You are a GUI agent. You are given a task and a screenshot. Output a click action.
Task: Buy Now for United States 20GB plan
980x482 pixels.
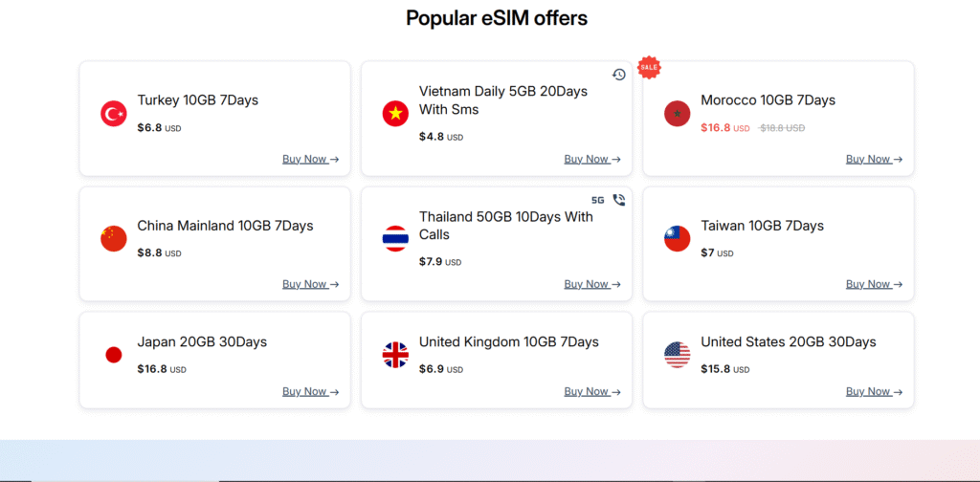pos(875,391)
